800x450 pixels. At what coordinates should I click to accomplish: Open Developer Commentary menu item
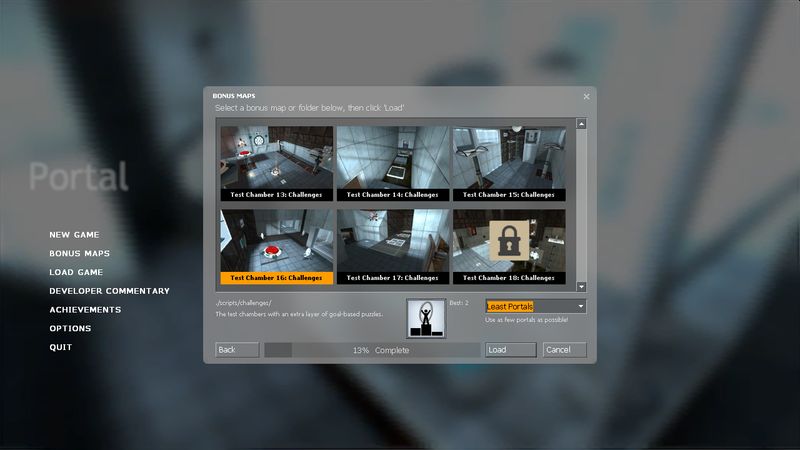(x=109, y=291)
